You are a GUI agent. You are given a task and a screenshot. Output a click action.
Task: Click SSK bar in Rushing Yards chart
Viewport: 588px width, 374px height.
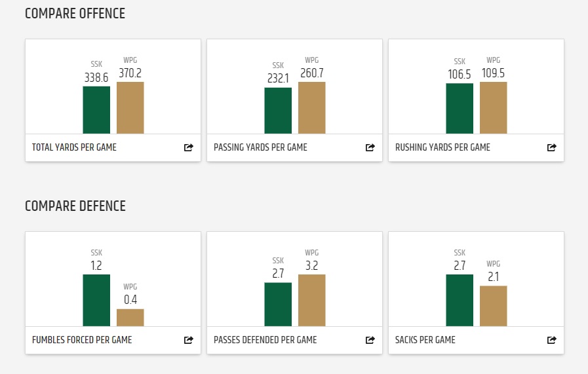[460, 109]
